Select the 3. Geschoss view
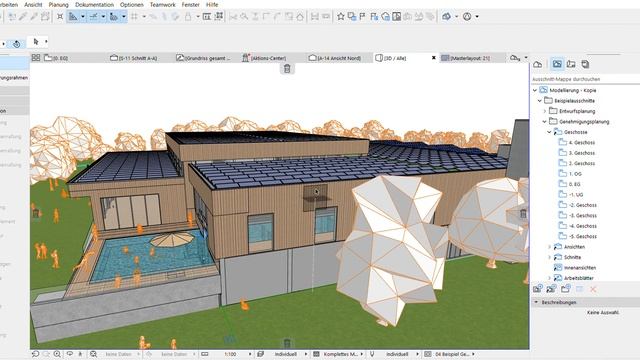 577,153
